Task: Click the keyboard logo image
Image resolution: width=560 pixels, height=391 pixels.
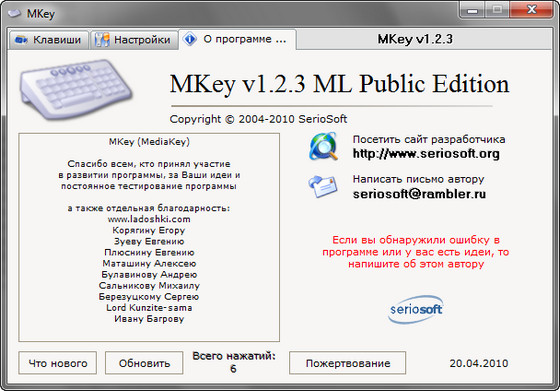Action: coord(76,90)
